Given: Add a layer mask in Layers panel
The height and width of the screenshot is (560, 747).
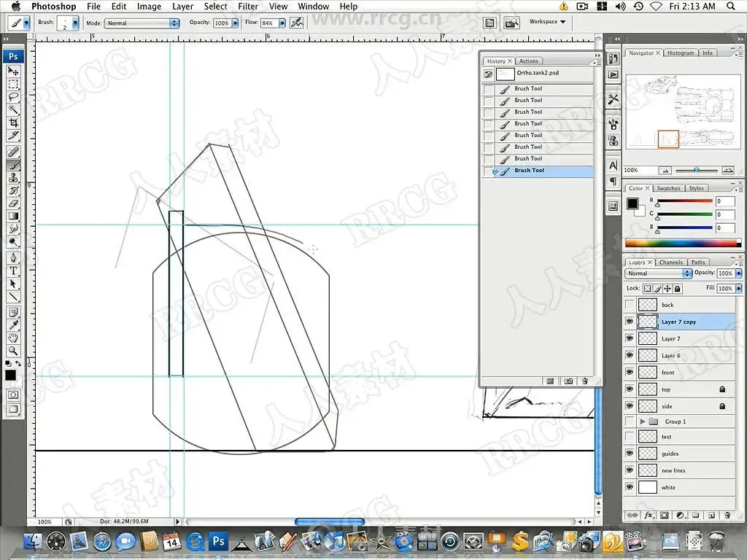Looking at the screenshot, I should [664, 516].
